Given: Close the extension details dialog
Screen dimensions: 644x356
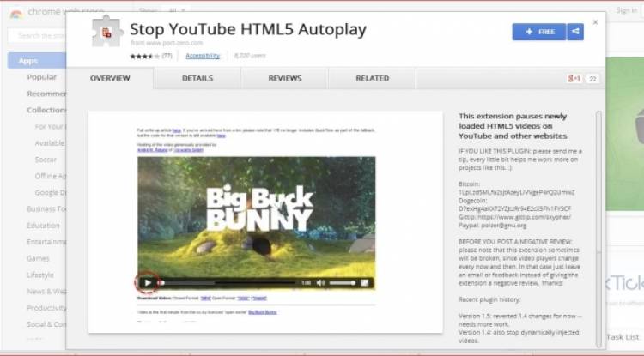Looking at the screenshot, I should point(595,22).
